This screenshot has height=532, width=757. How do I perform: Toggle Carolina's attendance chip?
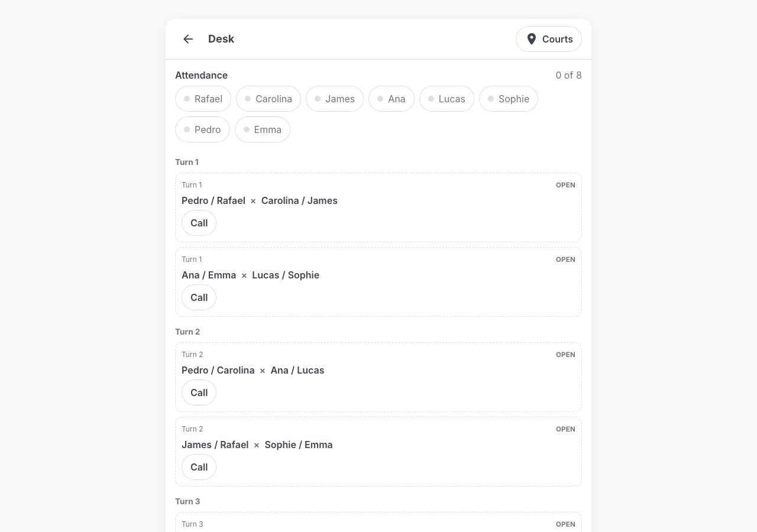click(x=268, y=99)
